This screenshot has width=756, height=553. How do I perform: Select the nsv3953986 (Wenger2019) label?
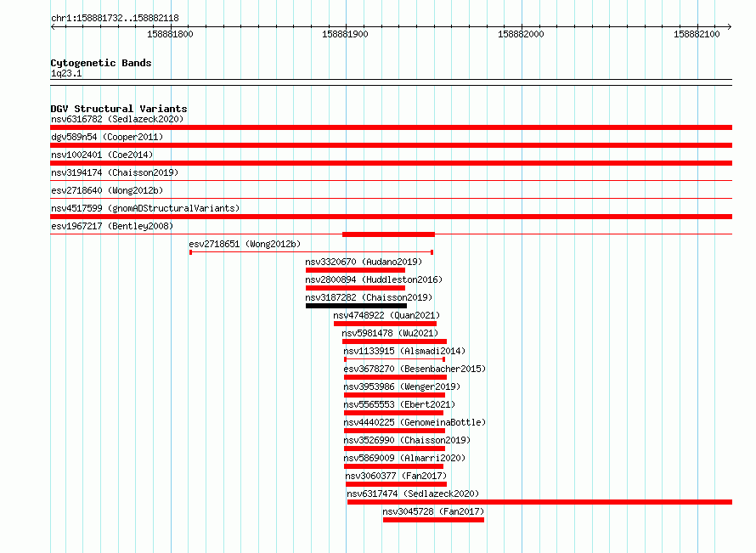(x=402, y=387)
